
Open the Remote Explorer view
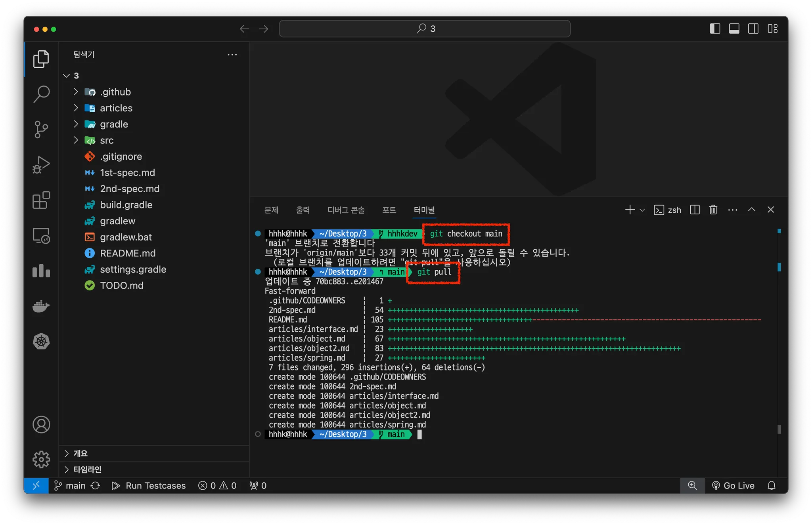click(41, 236)
